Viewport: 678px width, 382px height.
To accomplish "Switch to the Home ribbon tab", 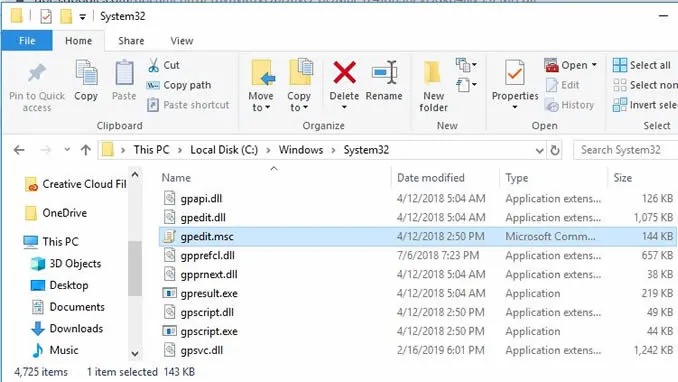I will 78,41.
